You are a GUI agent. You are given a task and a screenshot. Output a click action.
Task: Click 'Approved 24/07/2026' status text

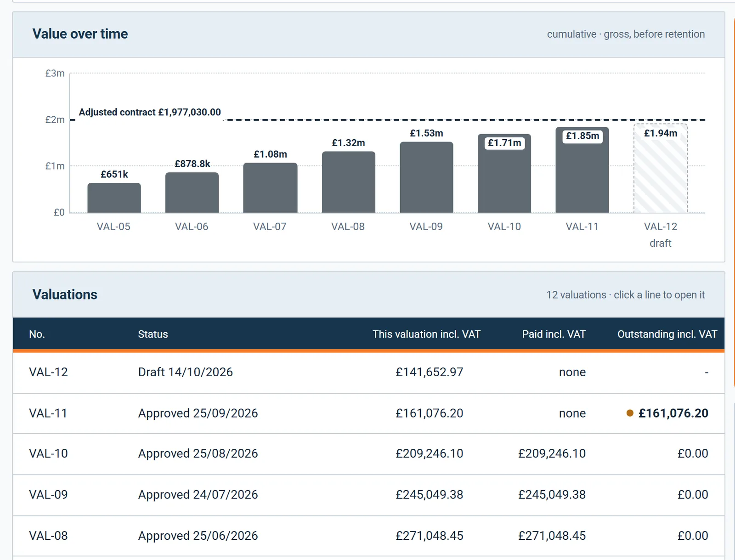pyautogui.click(x=198, y=495)
